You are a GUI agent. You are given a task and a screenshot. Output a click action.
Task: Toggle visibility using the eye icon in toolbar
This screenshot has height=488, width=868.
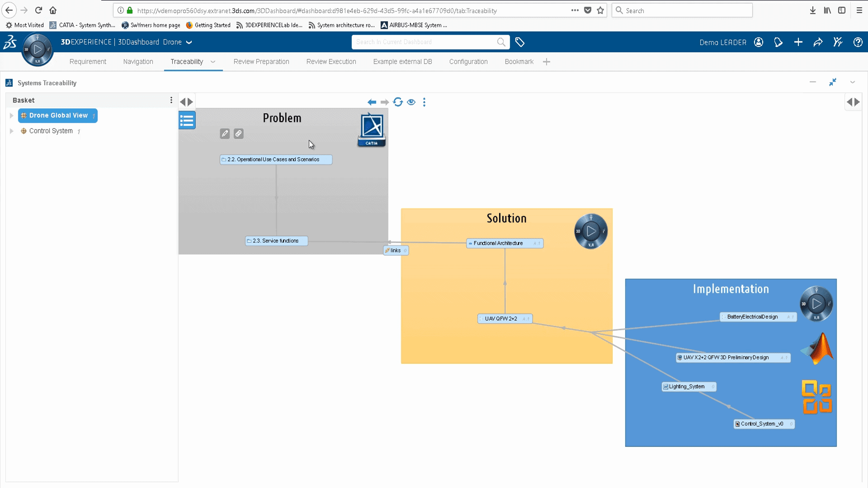coord(411,102)
